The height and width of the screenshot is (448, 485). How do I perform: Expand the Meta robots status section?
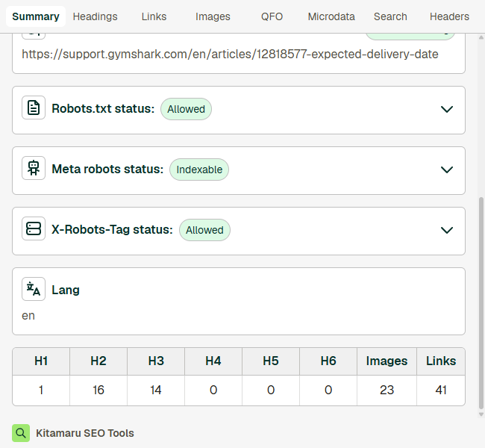(x=447, y=169)
